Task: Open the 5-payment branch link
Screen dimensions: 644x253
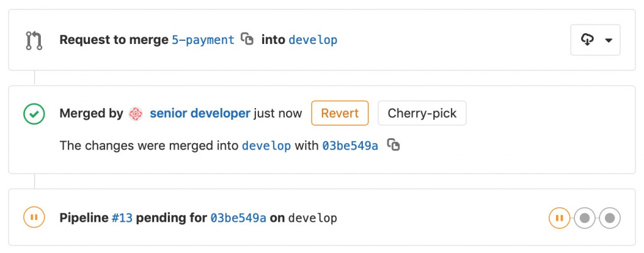Action: click(x=203, y=40)
